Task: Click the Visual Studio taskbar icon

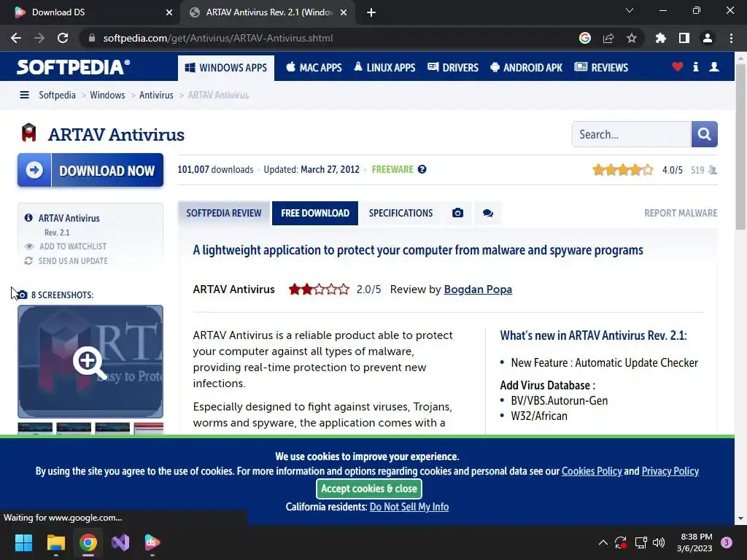Action: coord(120,542)
